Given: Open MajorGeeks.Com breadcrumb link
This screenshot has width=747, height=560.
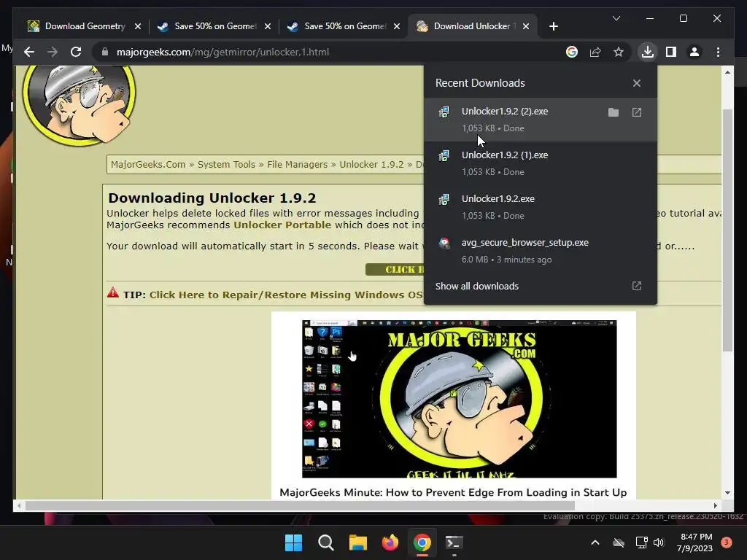Looking at the screenshot, I should pos(147,164).
